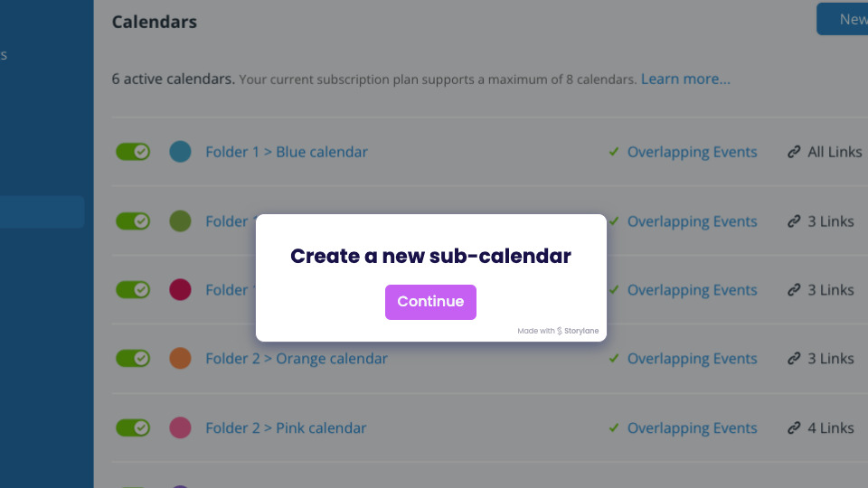Click the link icon beside All Links
This screenshot has height=488, width=868.
pyautogui.click(x=794, y=152)
